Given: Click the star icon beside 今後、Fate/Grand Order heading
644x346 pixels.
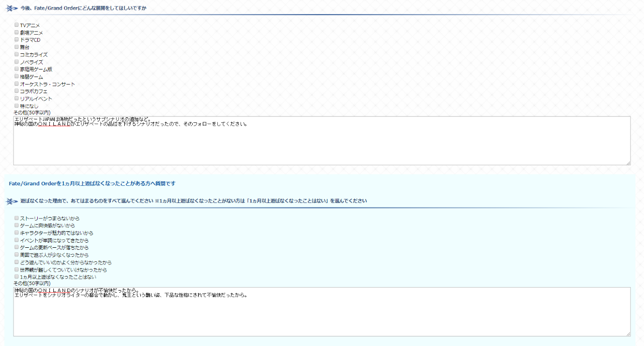Looking at the screenshot, I should point(12,9).
